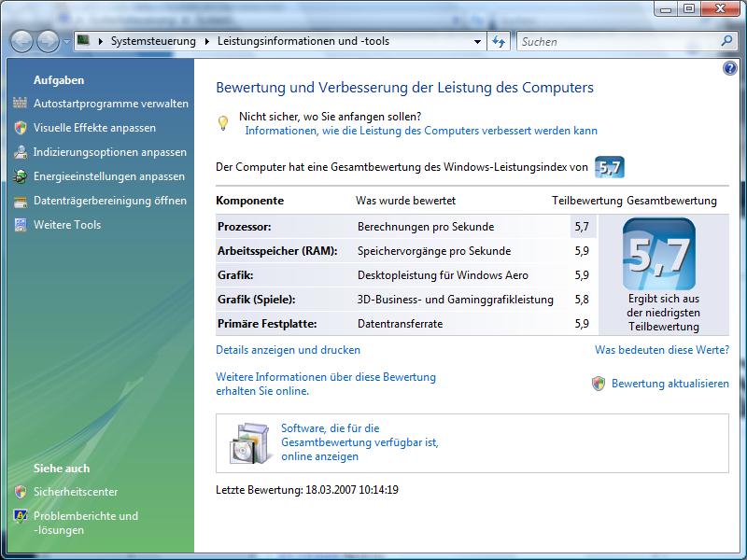The image size is (747, 560).
Task: Open Details anzeigen und drucken
Action: (288, 350)
